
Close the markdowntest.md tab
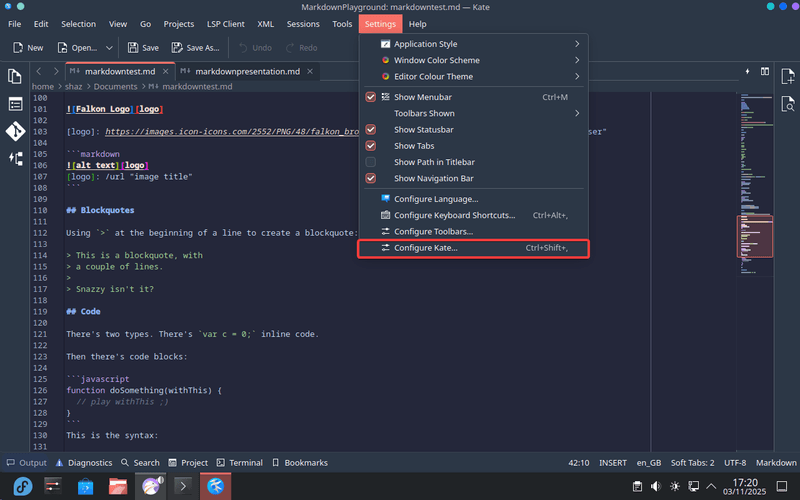tap(165, 71)
